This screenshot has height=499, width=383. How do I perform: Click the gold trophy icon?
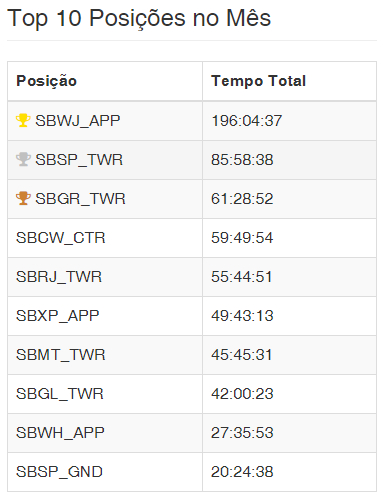(23, 120)
